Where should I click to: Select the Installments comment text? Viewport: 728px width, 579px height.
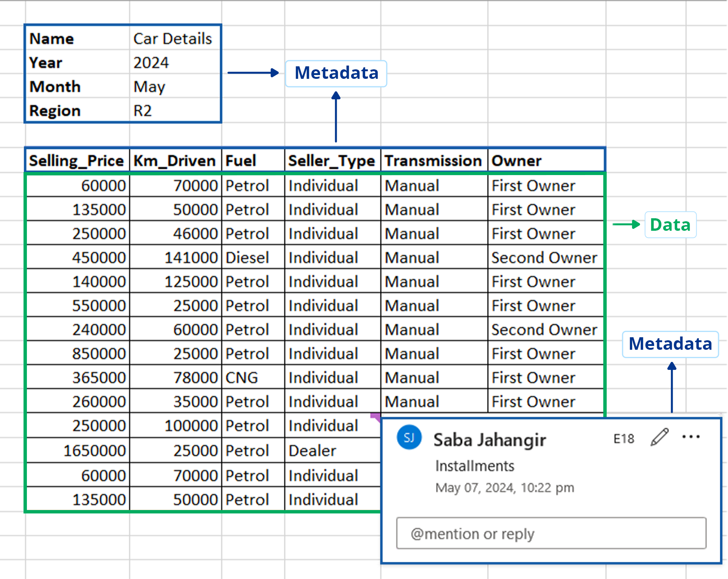(x=475, y=466)
